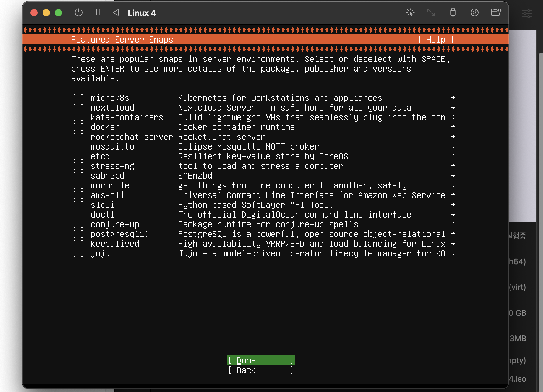Image resolution: width=543 pixels, height=392 pixels.
Task: Toggle the postgresql10 checkbox
Action: coord(78,234)
